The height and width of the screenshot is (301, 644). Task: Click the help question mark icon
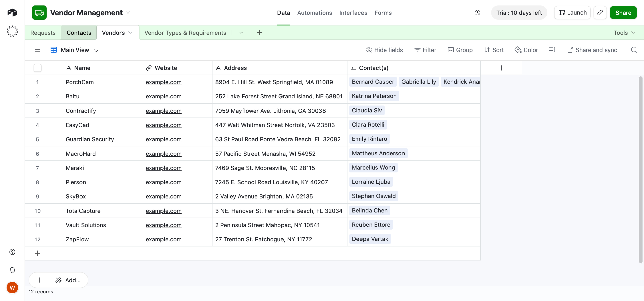(12, 252)
